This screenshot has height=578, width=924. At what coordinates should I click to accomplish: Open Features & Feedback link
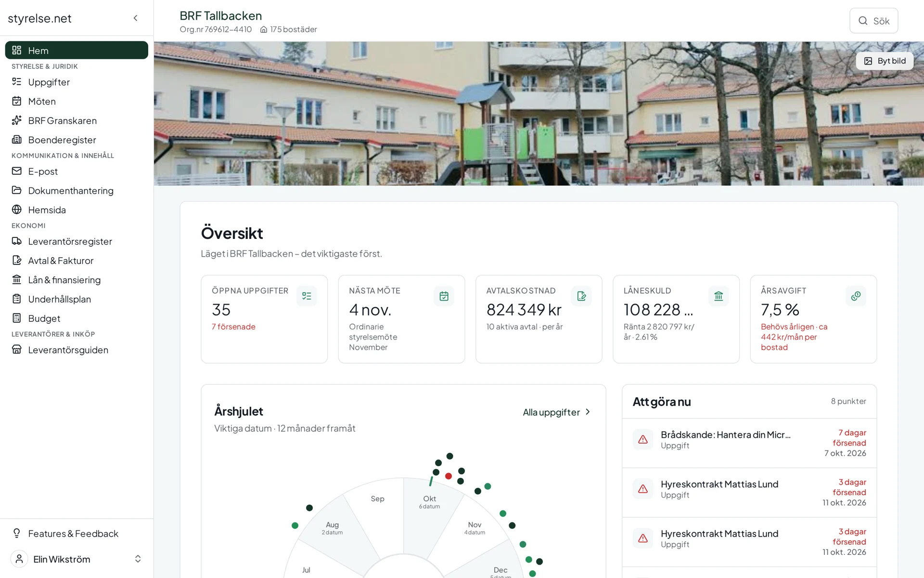[77, 534]
